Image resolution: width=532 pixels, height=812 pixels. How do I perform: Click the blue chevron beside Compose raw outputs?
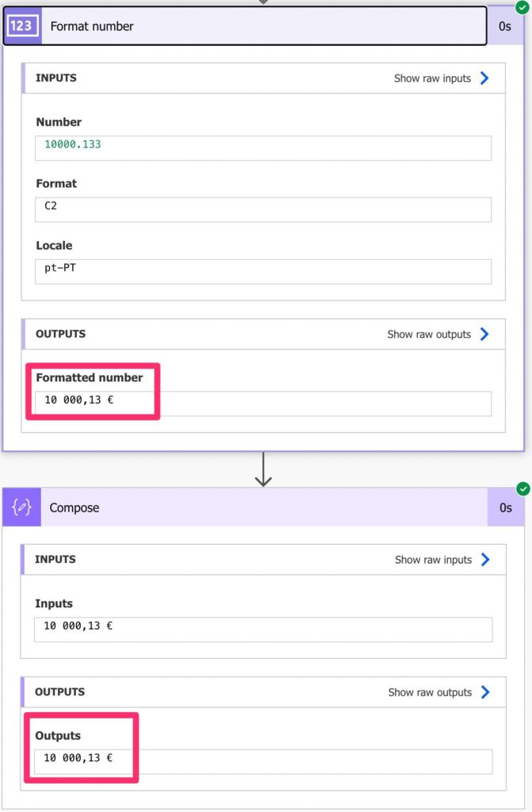pos(484,691)
